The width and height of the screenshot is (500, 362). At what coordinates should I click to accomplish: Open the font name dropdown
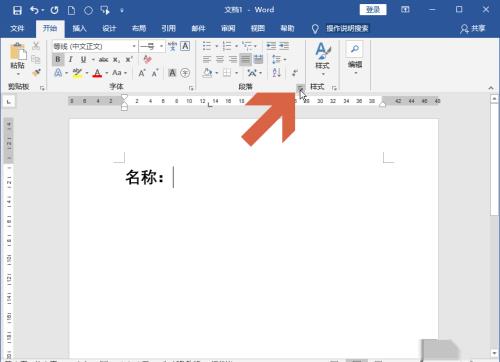pos(94,46)
